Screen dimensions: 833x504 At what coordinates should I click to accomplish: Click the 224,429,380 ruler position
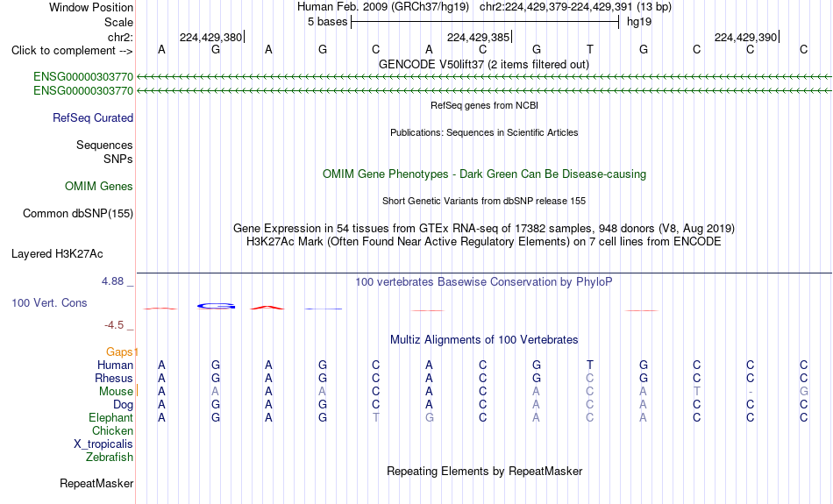coord(211,37)
